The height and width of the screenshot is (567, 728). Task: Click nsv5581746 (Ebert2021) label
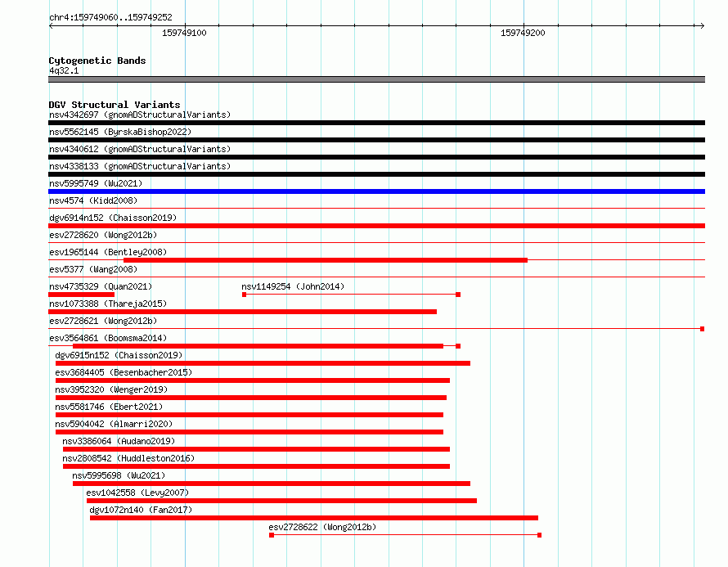pos(109,407)
